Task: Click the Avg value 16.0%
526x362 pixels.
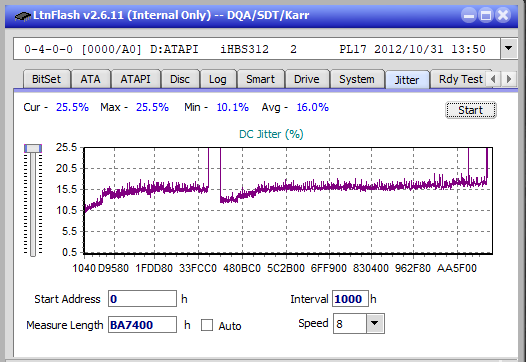Action: point(313,107)
